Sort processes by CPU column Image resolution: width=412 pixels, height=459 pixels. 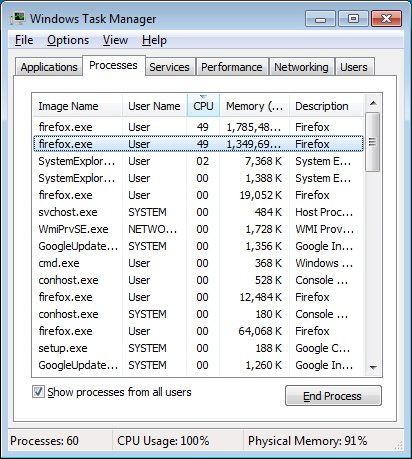[203, 106]
